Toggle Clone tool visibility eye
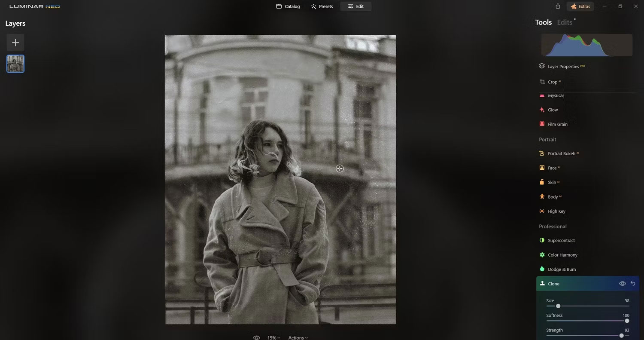644x340 pixels. click(x=622, y=284)
